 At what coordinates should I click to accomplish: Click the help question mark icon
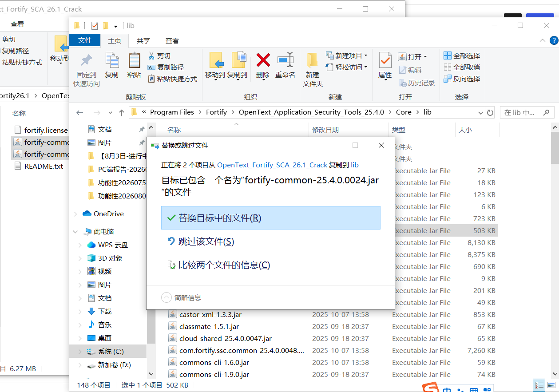[554, 40]
